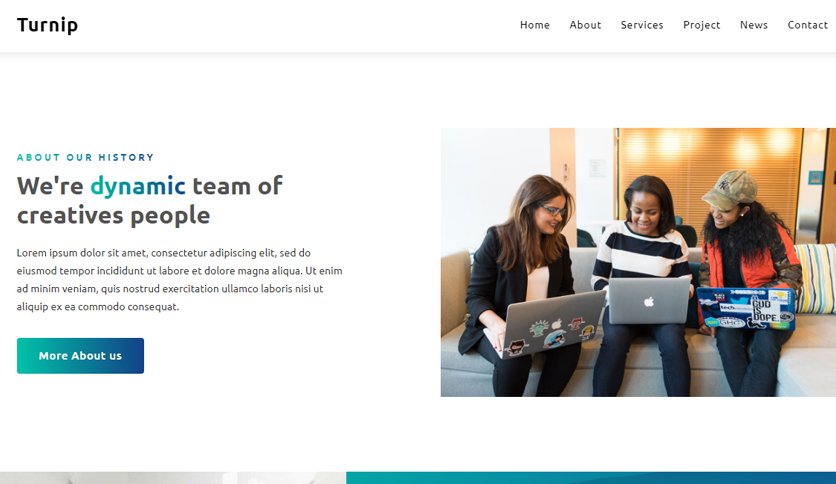Click the Apple logo on the middle laptop
836x484 pixels.
click(649, 302)
